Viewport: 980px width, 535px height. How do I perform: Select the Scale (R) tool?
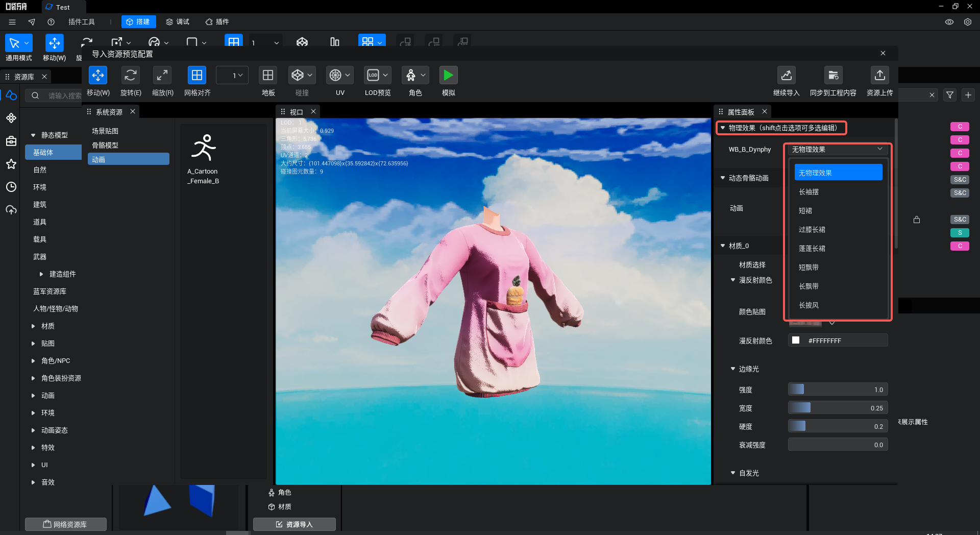(x=162, y=76)
